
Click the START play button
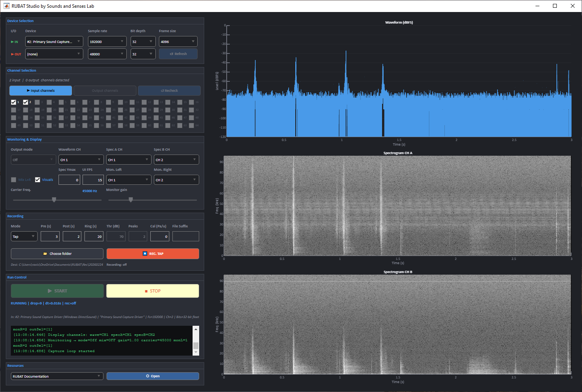(57, 291)
